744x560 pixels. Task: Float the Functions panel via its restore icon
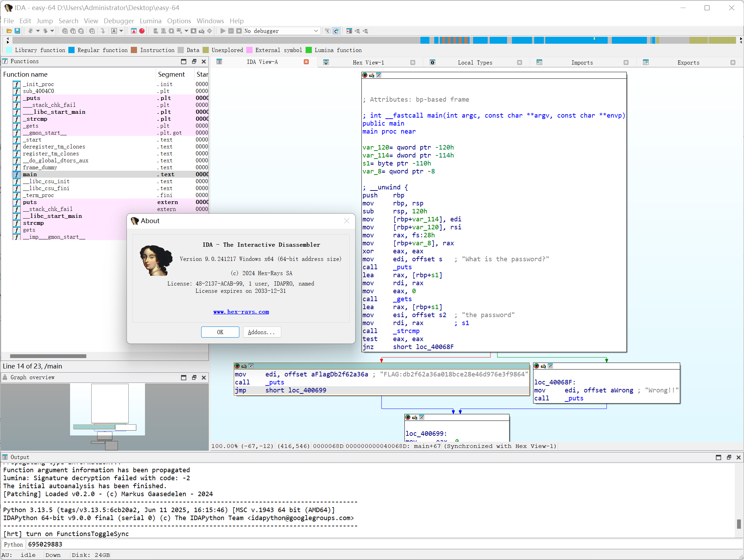(194, 61)
